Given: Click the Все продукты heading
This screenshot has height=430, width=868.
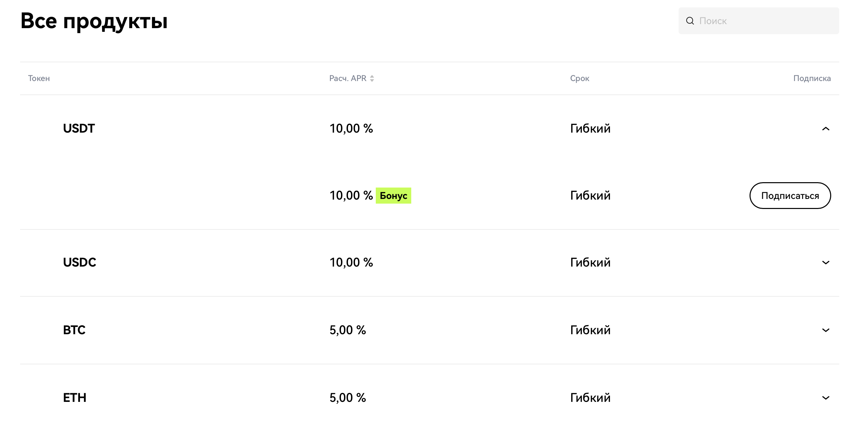Looking at the screenshot, I should pyautogui.click(x=94, y=21).
